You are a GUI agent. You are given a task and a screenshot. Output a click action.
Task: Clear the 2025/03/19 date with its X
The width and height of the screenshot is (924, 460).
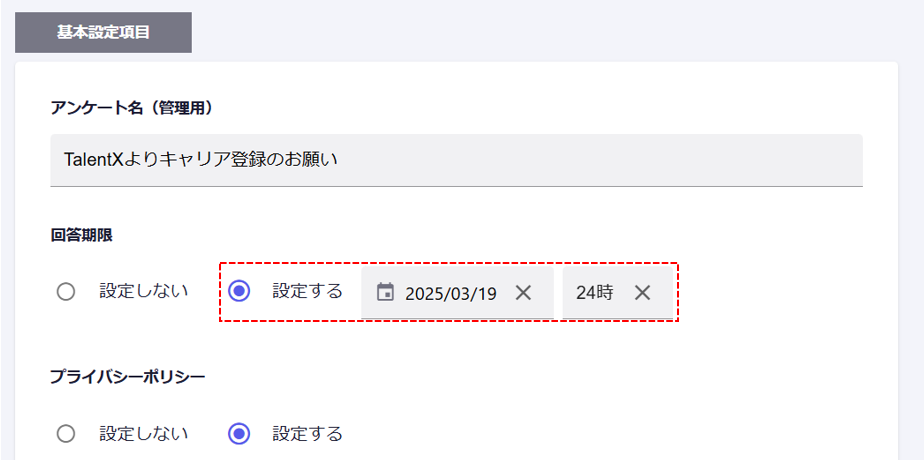523,293
